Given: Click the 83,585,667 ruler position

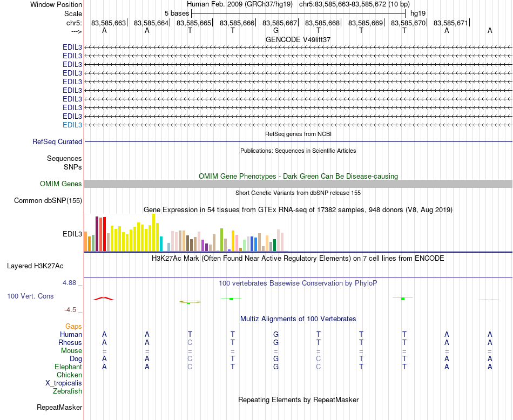Looking at the screenshot, I should point(279,23).
